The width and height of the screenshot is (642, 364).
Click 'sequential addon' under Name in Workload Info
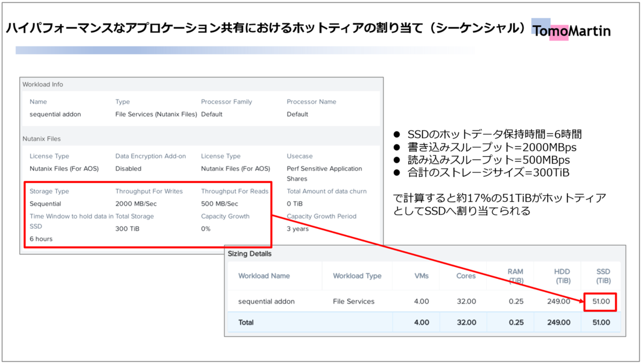(x=56, y=114)
